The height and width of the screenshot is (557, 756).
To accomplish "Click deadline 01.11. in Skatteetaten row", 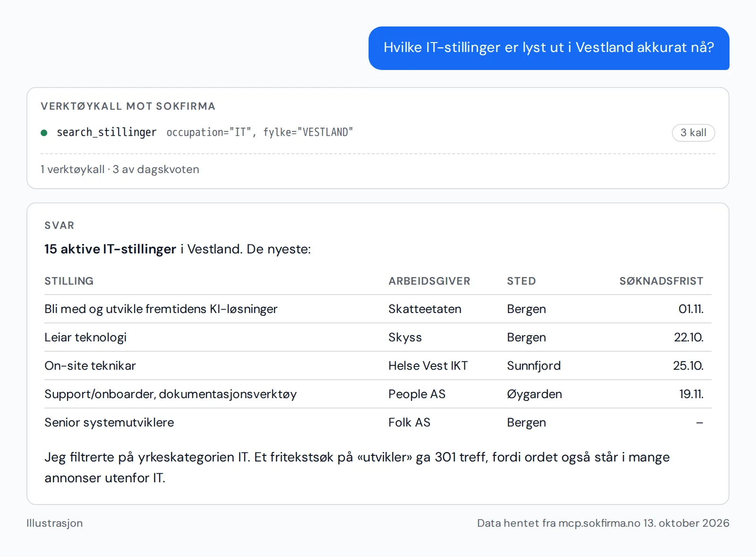I will point(691,309).
